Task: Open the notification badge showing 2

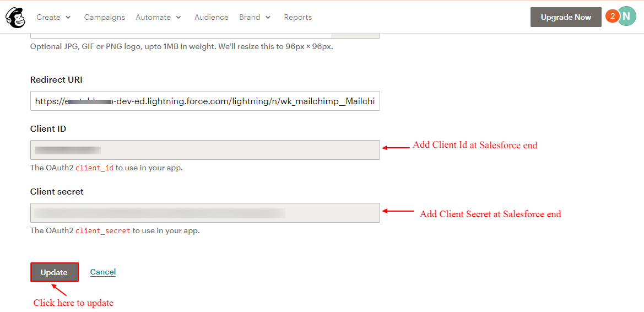Action: (611, 17)
